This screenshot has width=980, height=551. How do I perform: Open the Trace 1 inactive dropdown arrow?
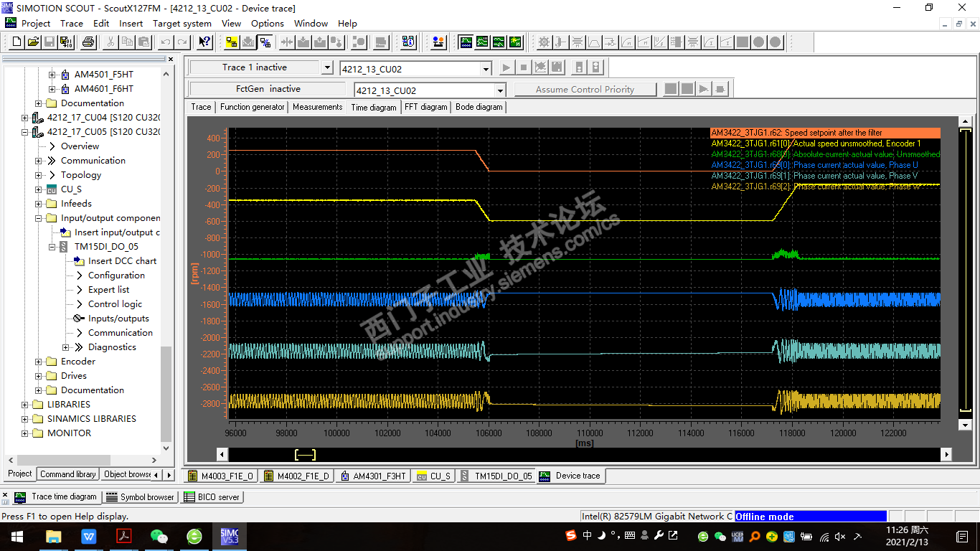click(327, 67)
